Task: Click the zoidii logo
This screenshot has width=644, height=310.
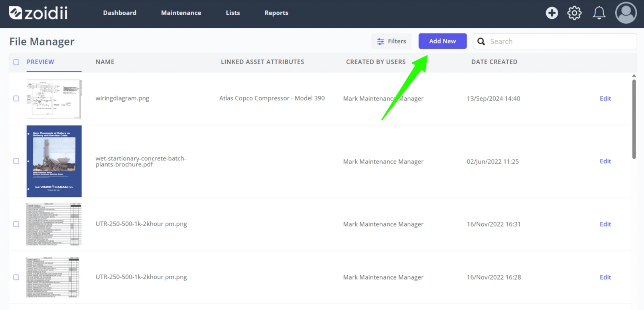Action: (38, 13)
